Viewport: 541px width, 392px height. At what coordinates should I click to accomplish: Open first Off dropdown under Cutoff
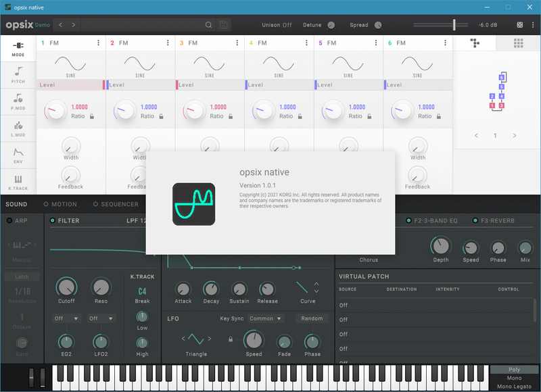pyautogui.click(x=66, y=318)
